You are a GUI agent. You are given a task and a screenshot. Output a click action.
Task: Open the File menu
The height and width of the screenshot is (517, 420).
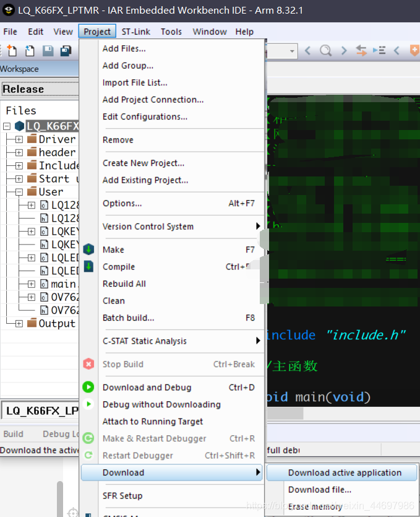pyautogui.click(x=11, y=32)
